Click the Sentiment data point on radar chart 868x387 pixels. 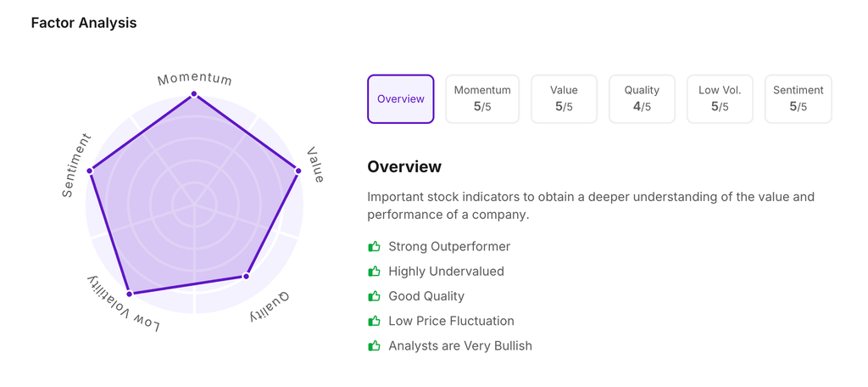[90, 171]
